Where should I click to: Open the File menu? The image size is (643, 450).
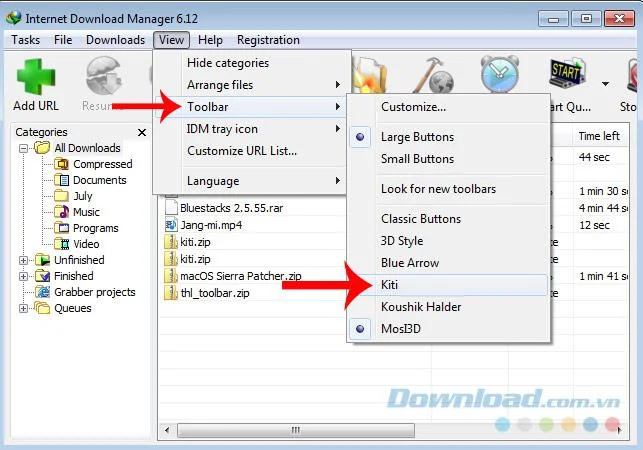[x=63, y=40]
